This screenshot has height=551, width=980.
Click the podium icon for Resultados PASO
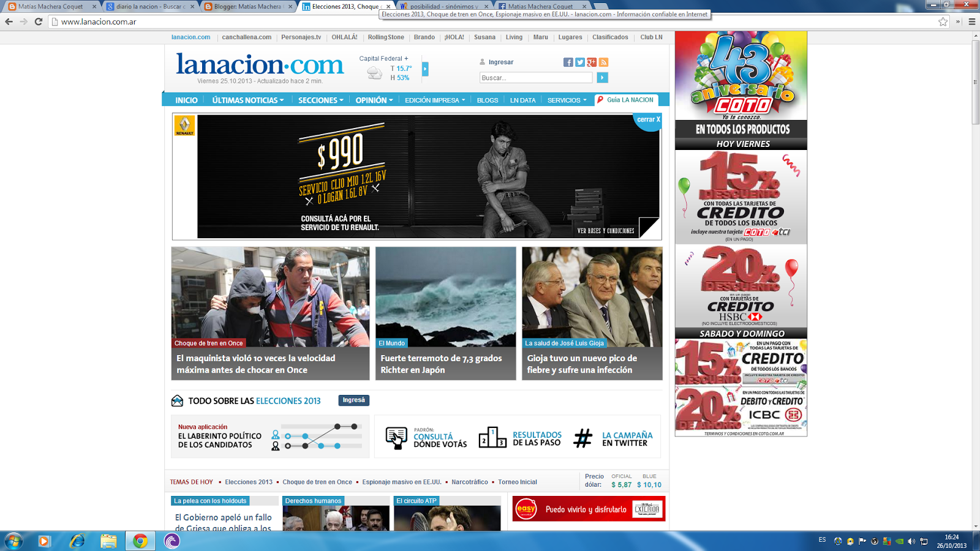[x=492, y=437]
